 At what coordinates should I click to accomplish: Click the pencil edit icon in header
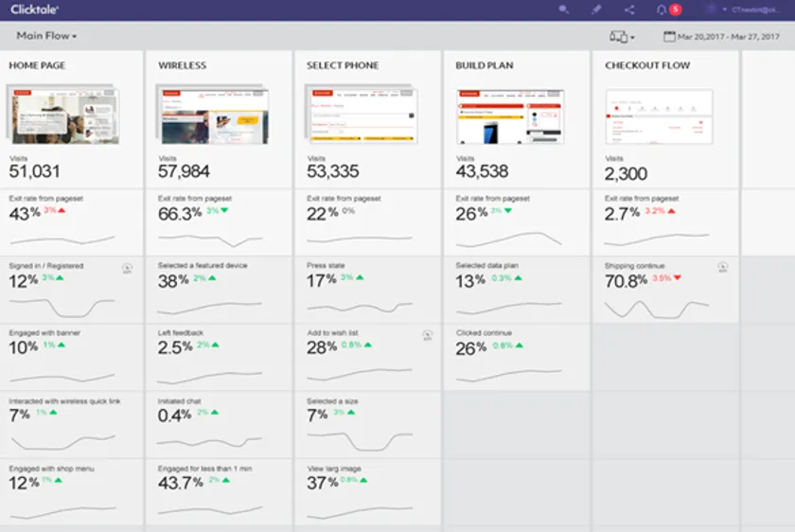click(x=596, y=9)
